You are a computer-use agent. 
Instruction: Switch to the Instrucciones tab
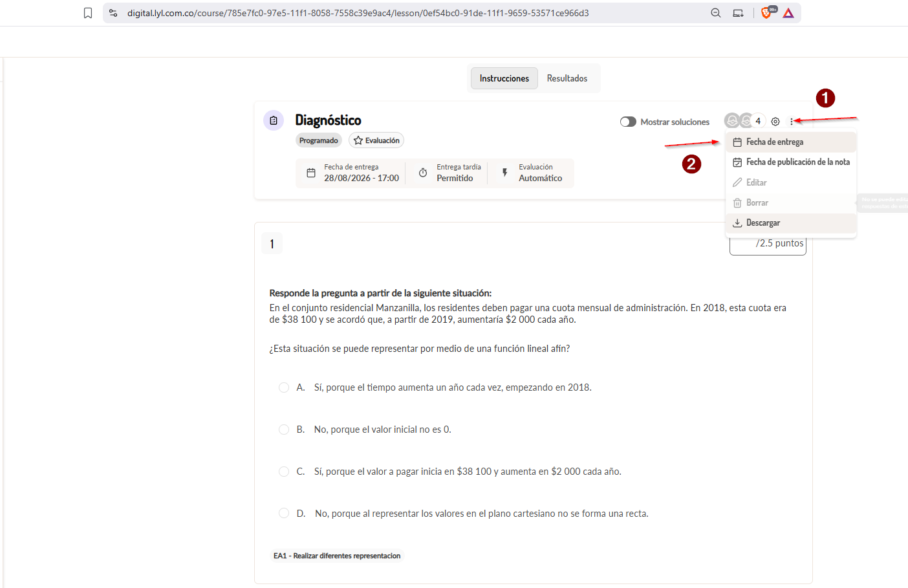click(504, 78)
